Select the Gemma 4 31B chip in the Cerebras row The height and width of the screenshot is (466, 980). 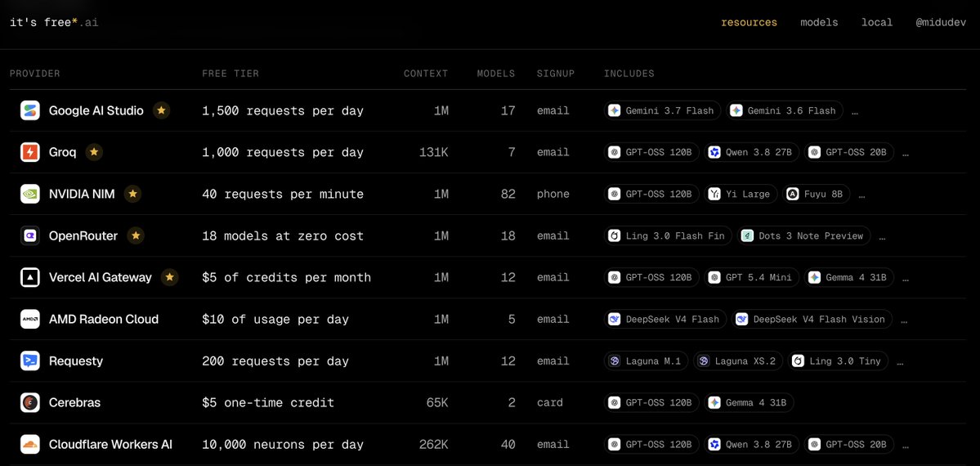point(749,402)
